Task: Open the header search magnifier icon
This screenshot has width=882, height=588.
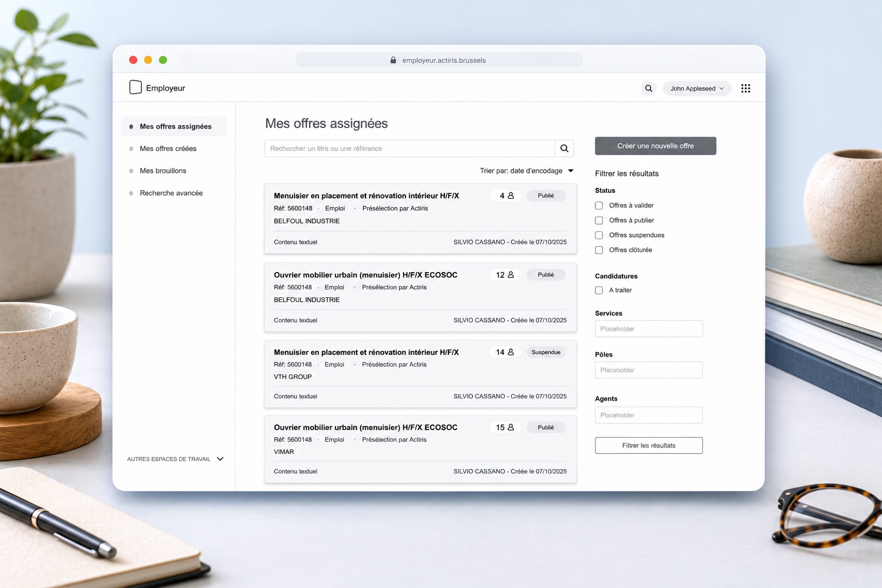Action: click(648, 88)
